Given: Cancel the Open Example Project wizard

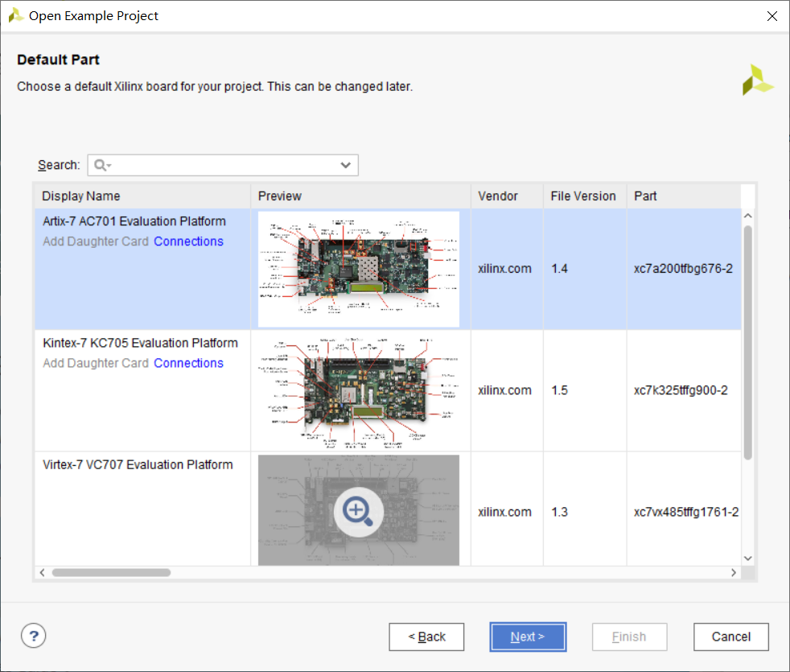Looking at the screenshot, I should (x=730, y=637).
